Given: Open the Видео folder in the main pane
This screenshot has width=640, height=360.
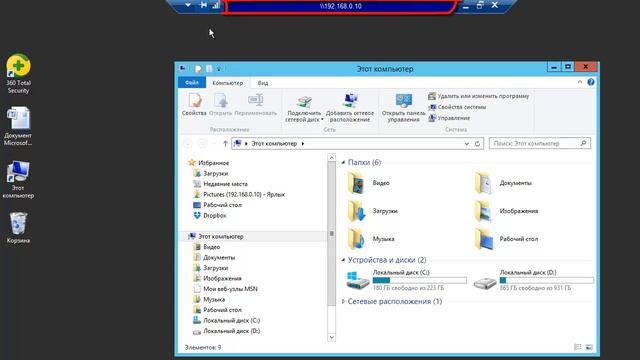Looking at the screenshot, I should (369, 183).
